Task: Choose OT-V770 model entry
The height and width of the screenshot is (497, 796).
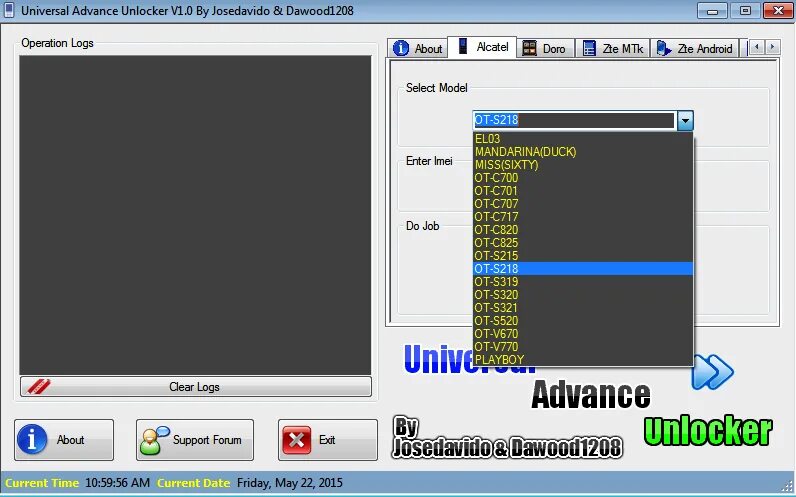Action: click(583, 347)
